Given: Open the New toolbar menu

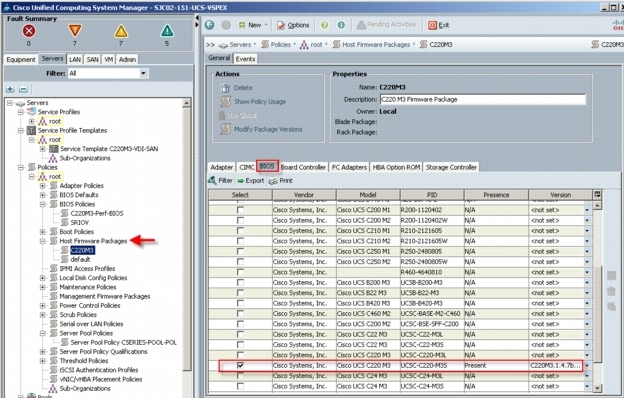Looking at the screenshot, I should 253,25.
